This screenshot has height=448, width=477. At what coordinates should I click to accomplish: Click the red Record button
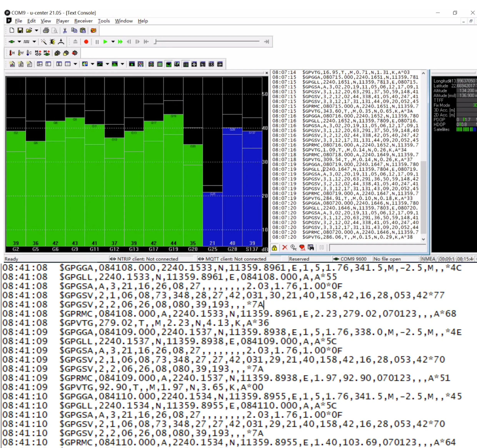click(x=86, y=42)
